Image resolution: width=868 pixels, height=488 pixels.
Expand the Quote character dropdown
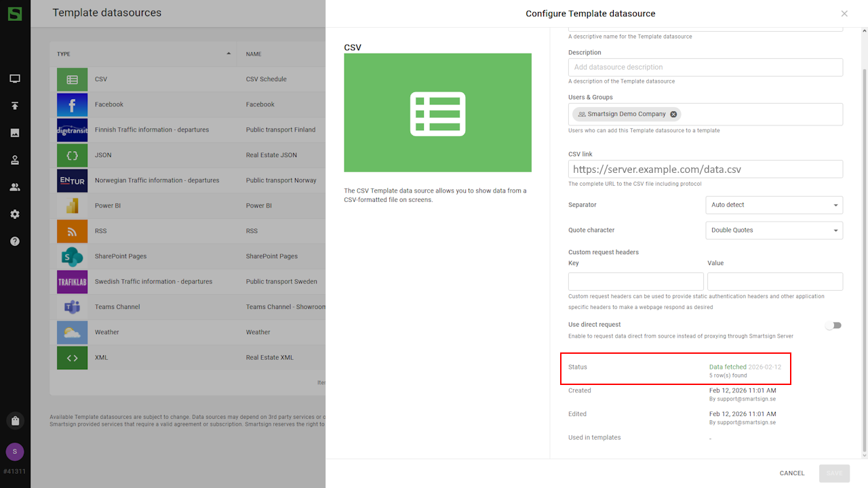774,230
